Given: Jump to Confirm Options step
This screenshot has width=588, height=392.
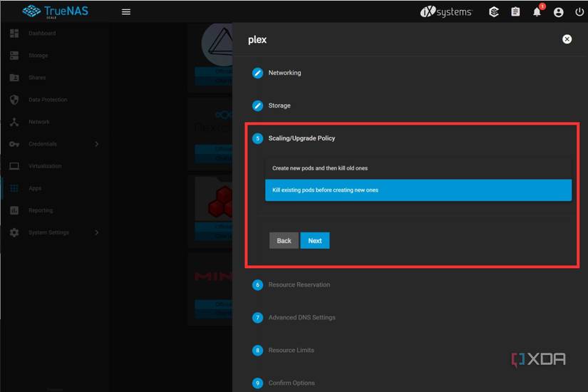Looking at the screenshot, I should (292, 383).
